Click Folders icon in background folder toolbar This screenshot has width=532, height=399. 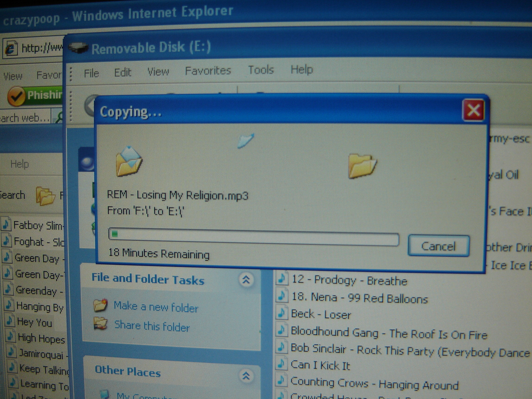[x=45, y=196]
